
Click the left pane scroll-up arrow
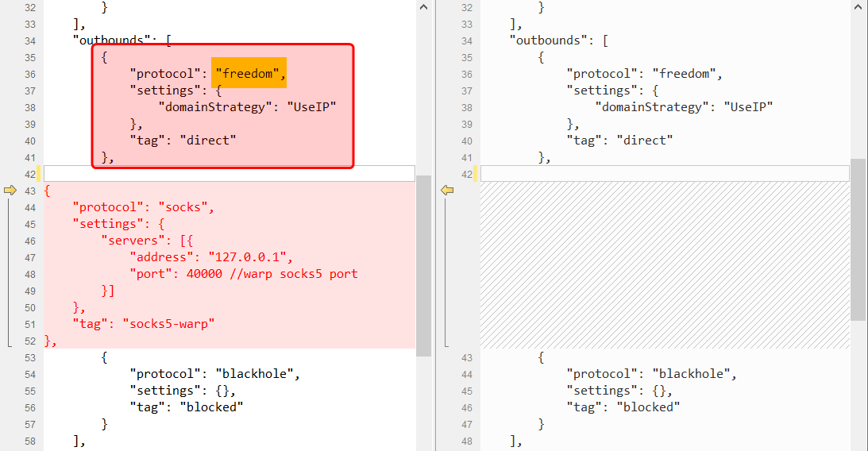click(423, 6)
